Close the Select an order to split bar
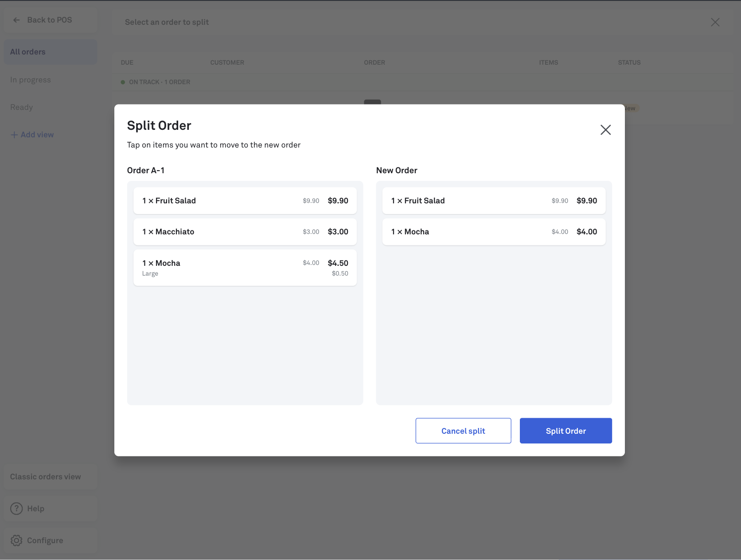The width and height of the screenshot is (741, 560). [715, 22]
